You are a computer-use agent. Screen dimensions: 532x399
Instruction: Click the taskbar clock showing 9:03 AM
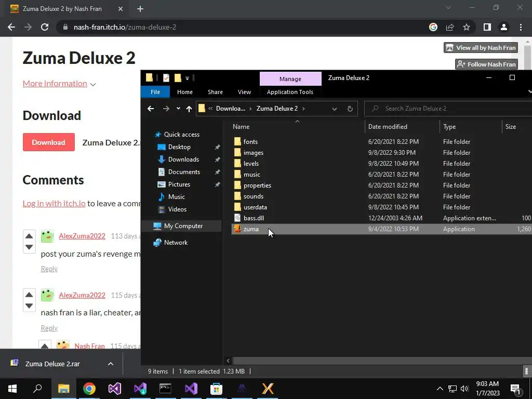click(487, 389)
